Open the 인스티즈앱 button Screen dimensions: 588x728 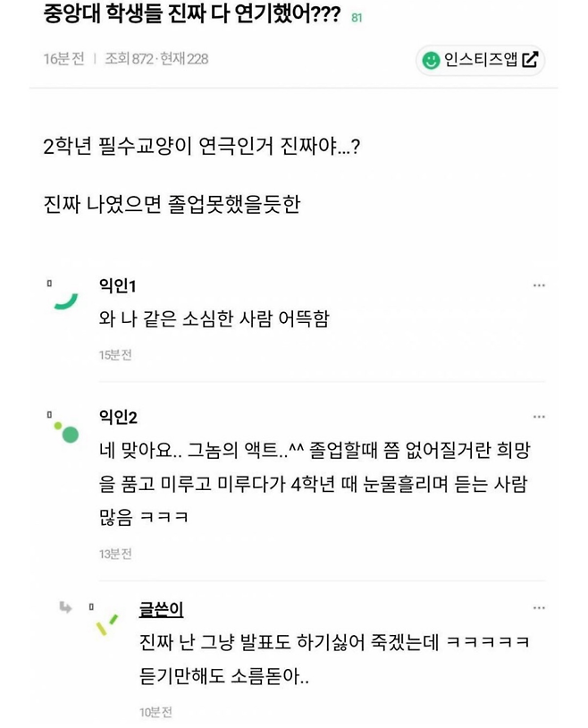coord(478,59)
